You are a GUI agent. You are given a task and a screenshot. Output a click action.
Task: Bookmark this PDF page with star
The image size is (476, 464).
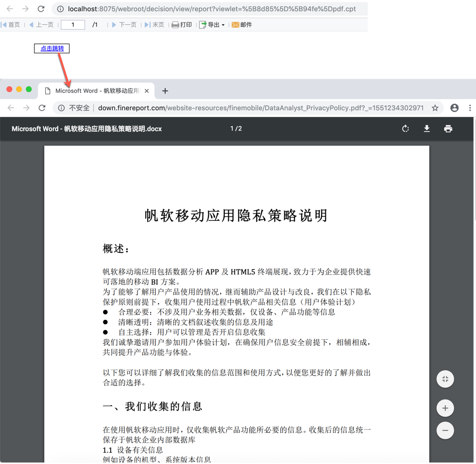(x=435, y=108)
